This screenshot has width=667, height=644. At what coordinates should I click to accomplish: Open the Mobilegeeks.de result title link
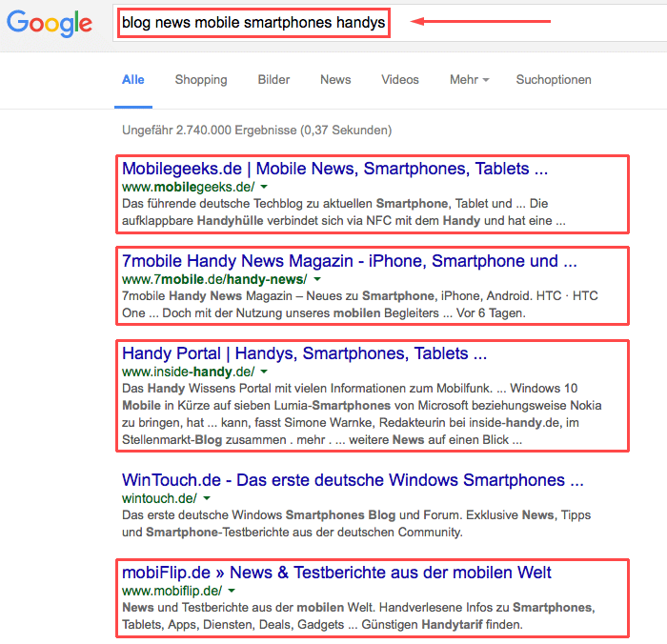coord(334,169)
